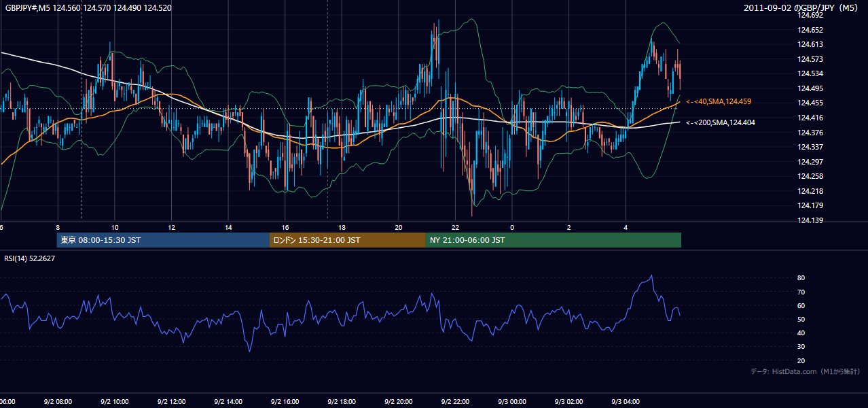868x408 pixels.
Task: Click price axis label 124.692
Action: click(810, 15)
